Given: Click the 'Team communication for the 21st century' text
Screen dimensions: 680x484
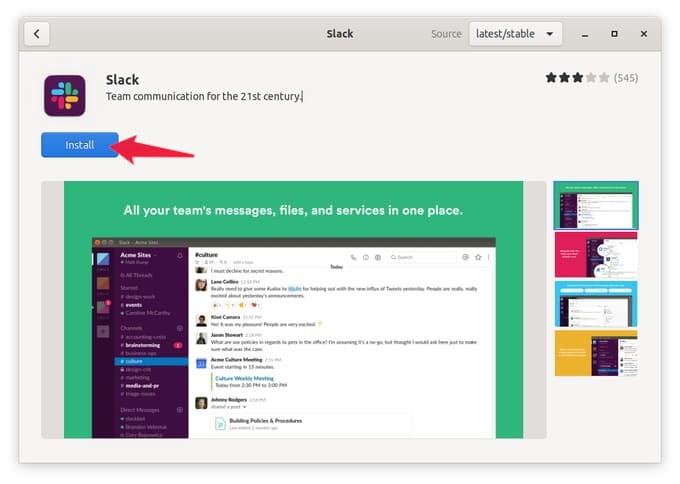Looking at the screenshot, I should [x=203, y=96].
